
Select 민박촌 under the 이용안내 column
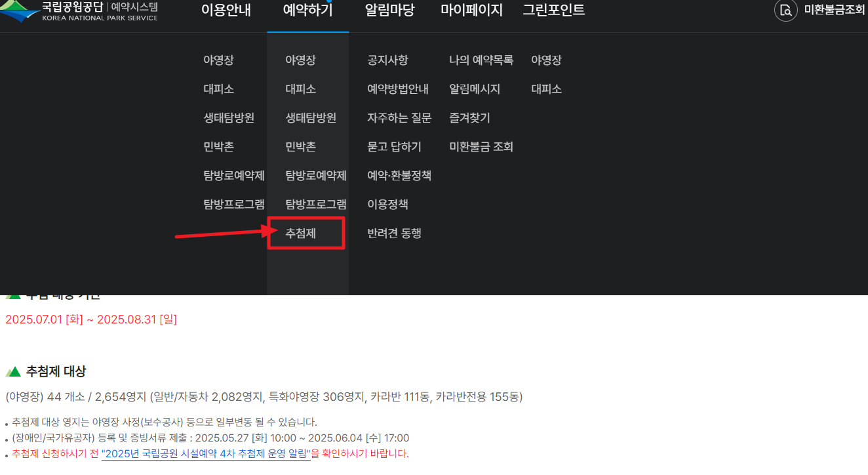pyautogui.click(x=218, y=147)
